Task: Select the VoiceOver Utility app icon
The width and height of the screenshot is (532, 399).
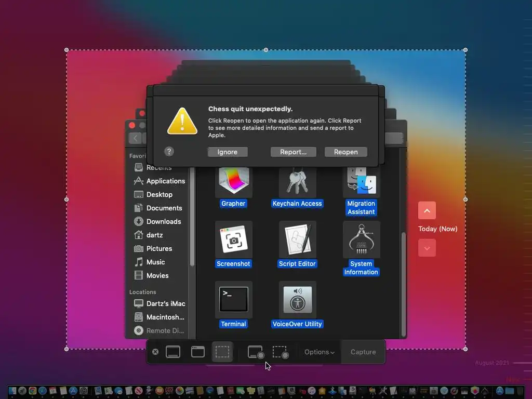Action: click(297, 300)
